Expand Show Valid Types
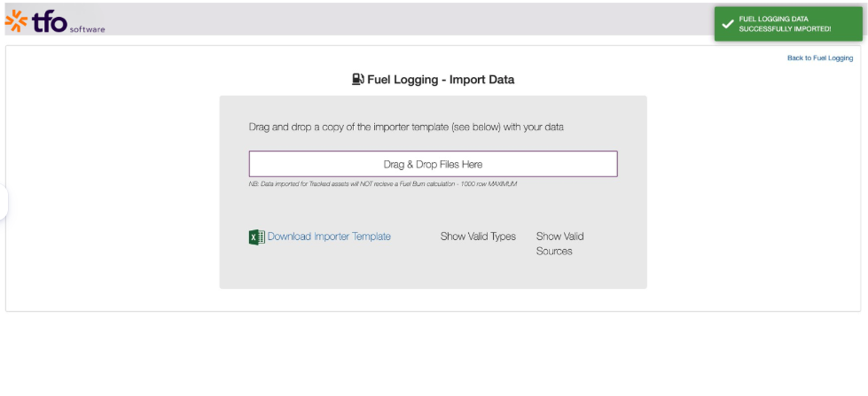 478,237
